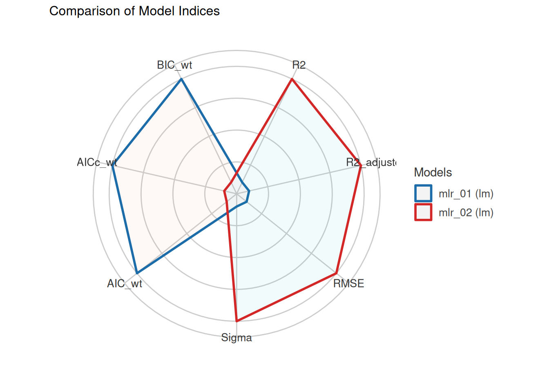Click the red line vertex at RMSE
This screenshot has width=549, height=392.
[x=336, y=273]
